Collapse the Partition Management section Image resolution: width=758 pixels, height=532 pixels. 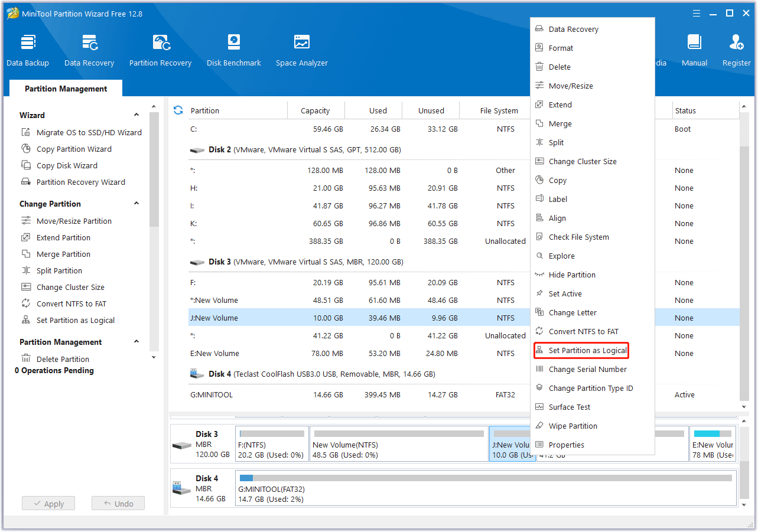click(x=136, y=341)
